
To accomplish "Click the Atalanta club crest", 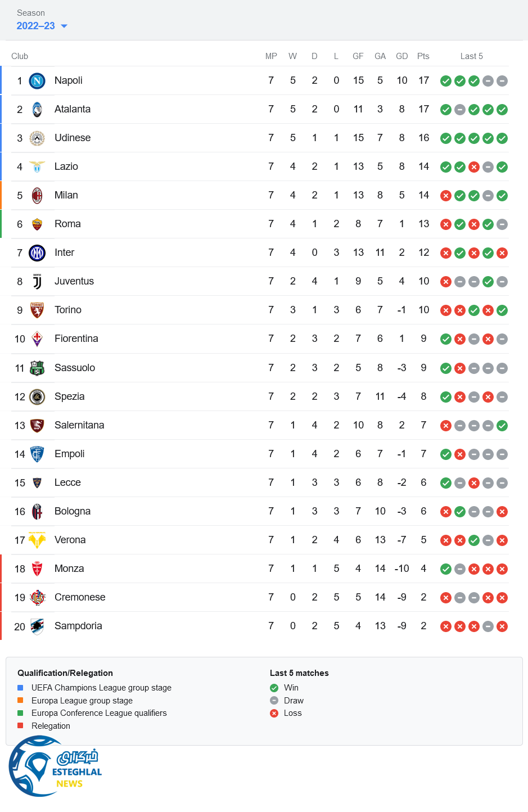I will click(37, 110).
